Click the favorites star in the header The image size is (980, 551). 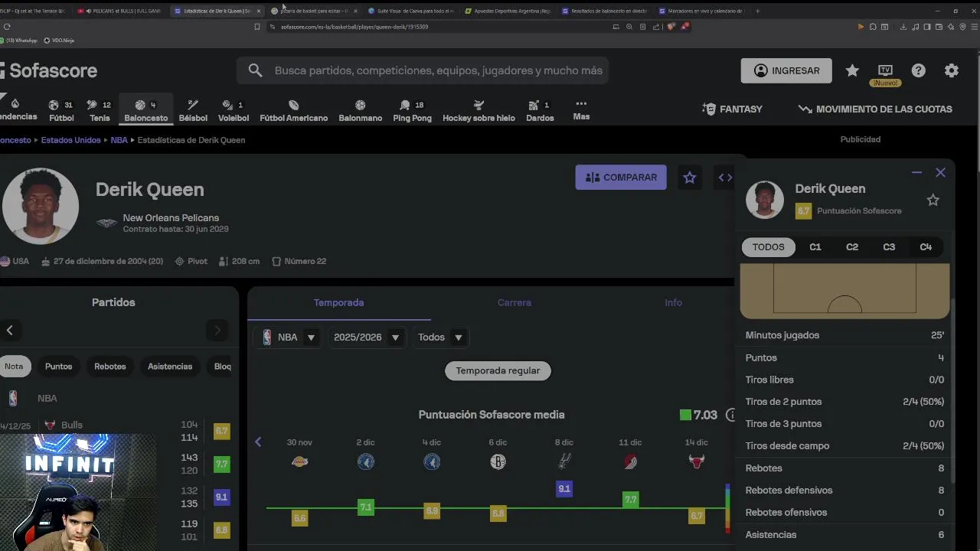tap(852, 70)
